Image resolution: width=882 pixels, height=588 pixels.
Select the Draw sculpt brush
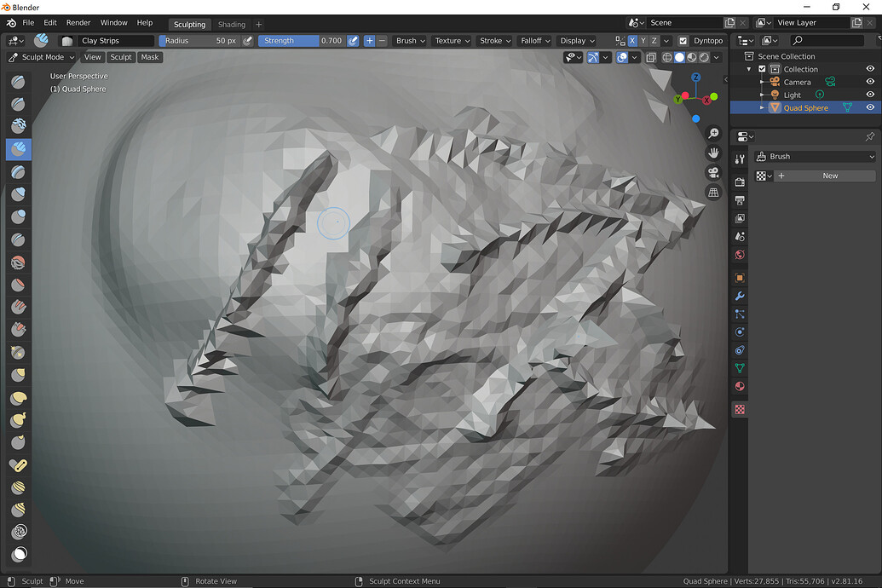(18, 82)
